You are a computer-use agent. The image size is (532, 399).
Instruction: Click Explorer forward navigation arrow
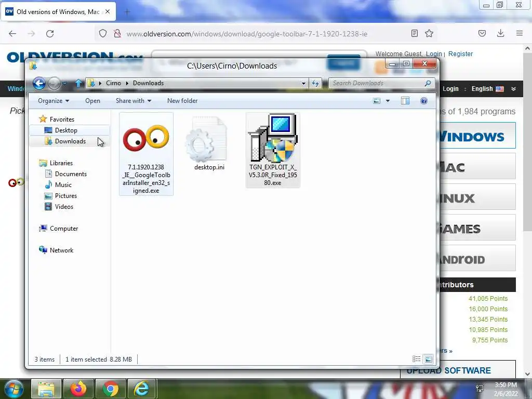point(54,83)
